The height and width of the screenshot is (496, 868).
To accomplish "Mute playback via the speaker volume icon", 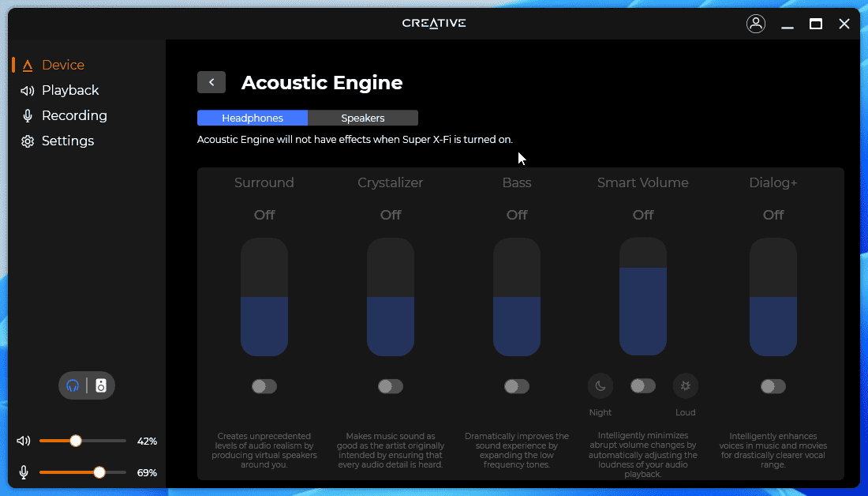I will [24, 441].
